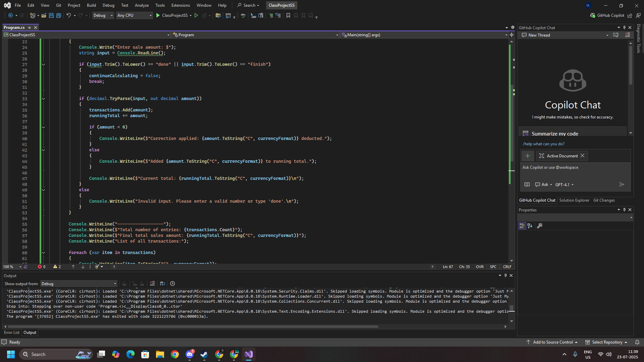Click the Output panel horizontal scrollbar
The height and width of the screenshot is (362, 644).
[x=193, y=326]
